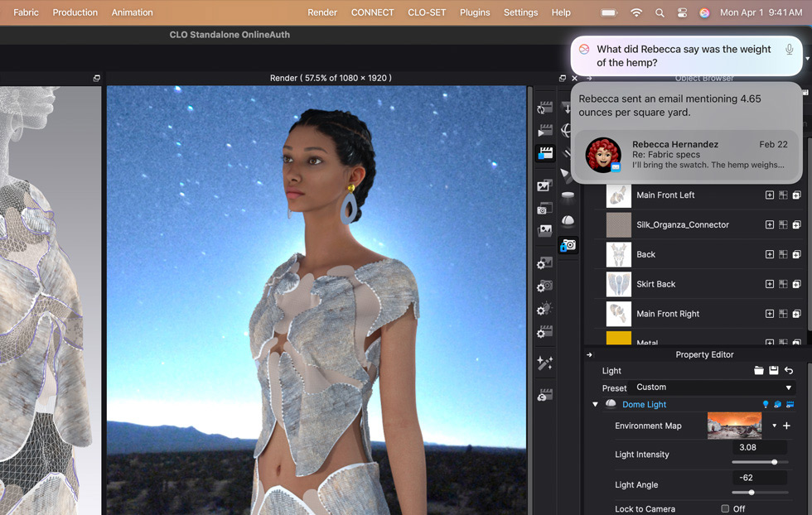Select the locked camera icon in toolbar

coord(568,245)
